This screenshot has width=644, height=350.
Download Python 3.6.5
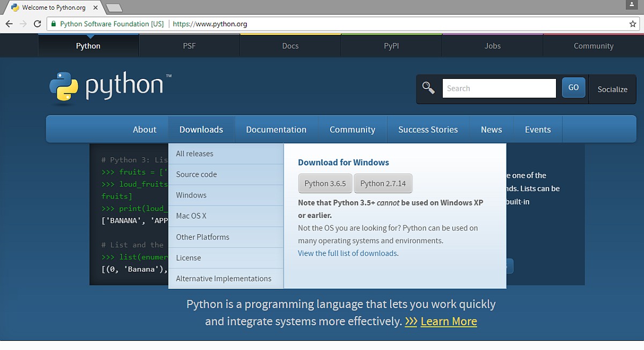click(325, 184)
